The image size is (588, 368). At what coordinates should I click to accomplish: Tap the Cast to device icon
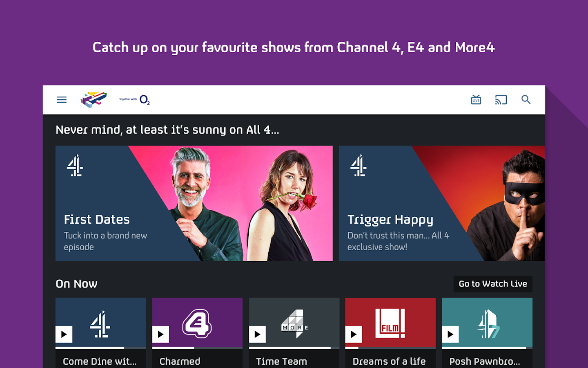[501, 100]
